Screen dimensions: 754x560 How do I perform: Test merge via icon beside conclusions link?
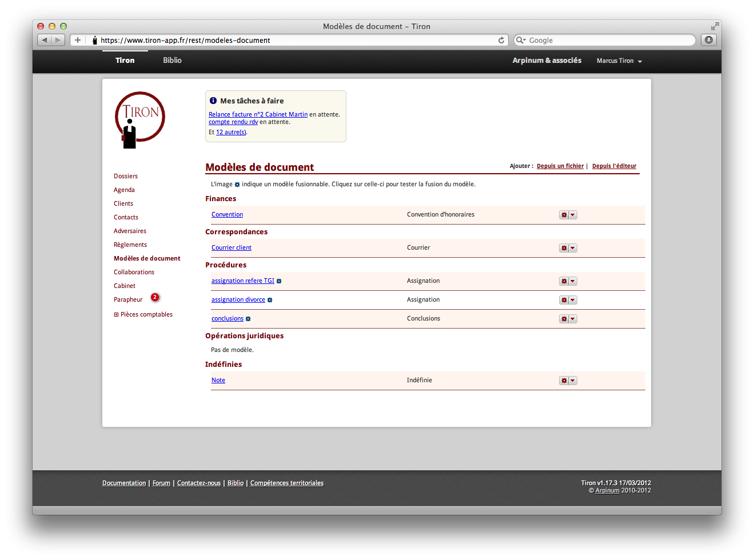[x=248, y=319]
